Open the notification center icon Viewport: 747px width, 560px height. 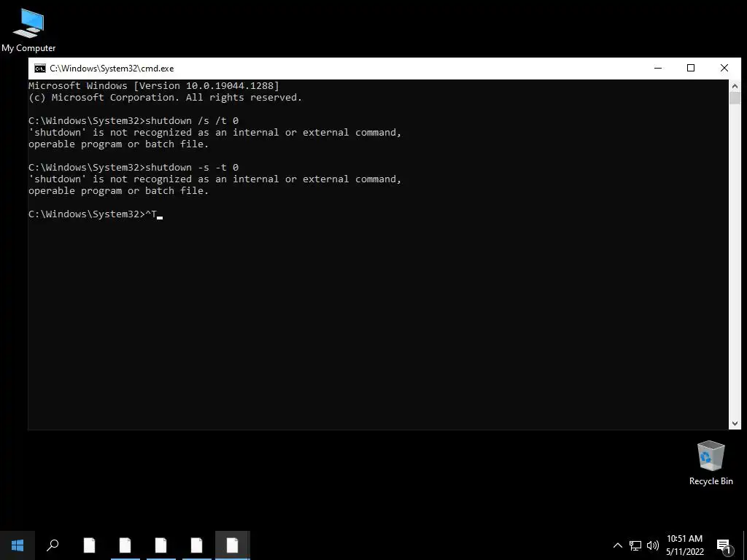point(724,546)
